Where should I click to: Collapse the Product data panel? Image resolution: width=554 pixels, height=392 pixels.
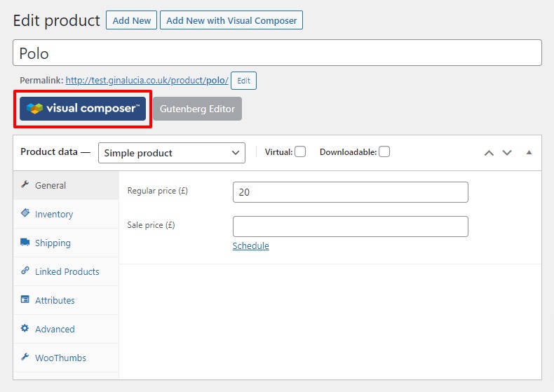point(529,153)
